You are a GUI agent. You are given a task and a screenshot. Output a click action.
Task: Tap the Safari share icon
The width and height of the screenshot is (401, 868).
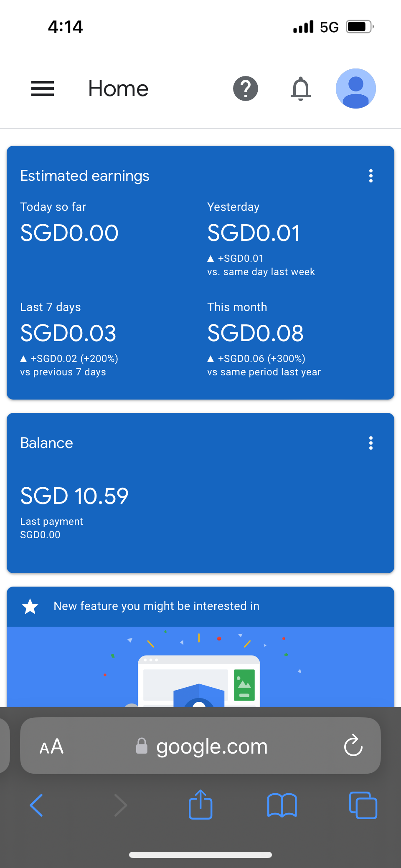click(x=200, y=805)
